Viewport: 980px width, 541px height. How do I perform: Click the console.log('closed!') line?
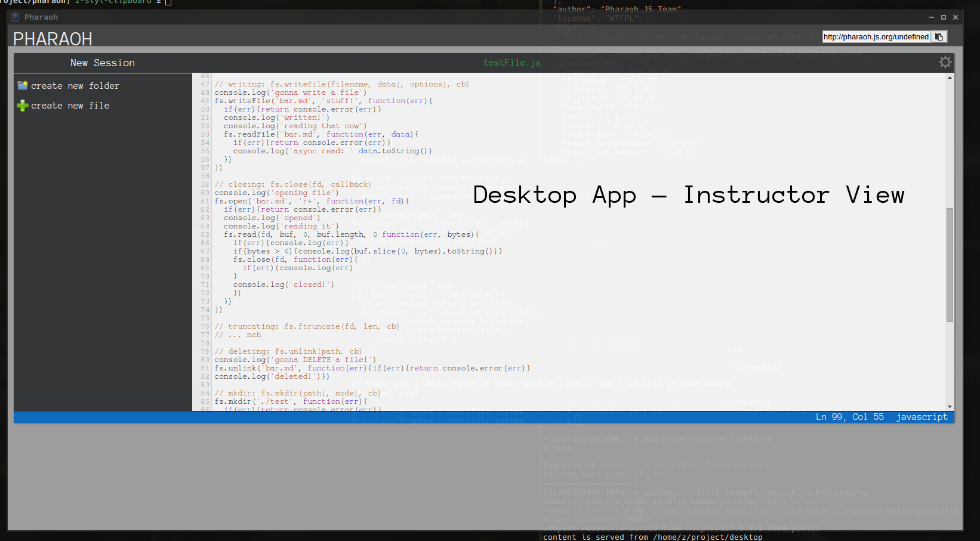pos(284,285)
